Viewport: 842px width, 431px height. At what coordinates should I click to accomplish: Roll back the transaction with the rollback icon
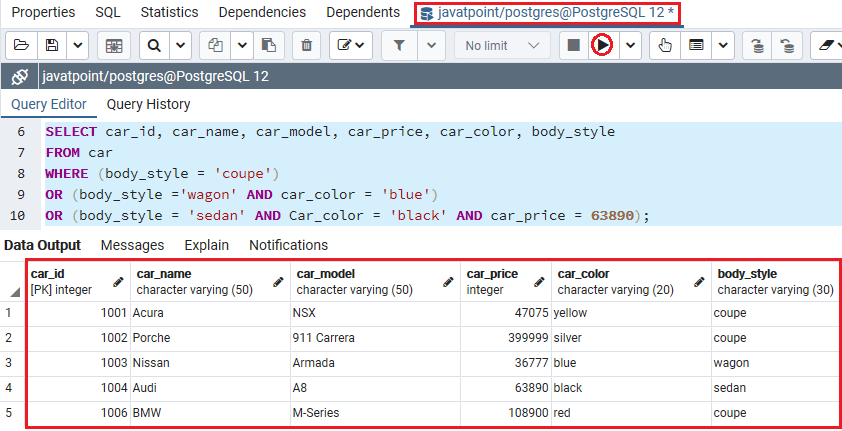(x=787, y=46)
